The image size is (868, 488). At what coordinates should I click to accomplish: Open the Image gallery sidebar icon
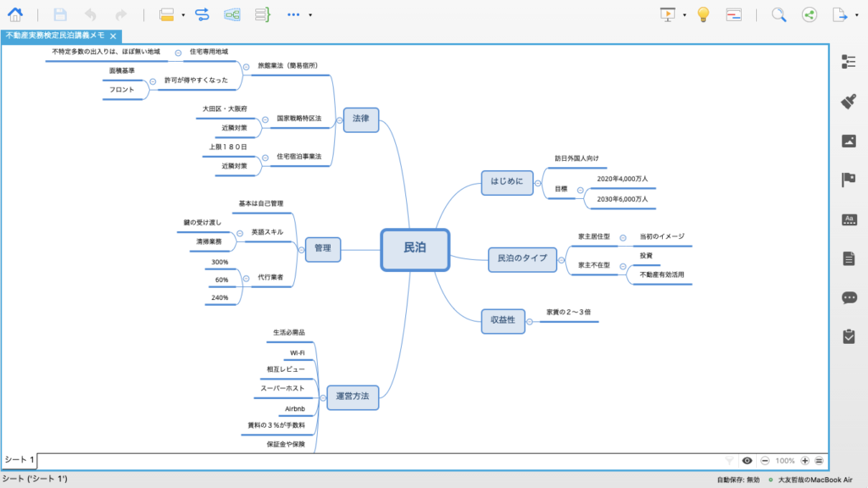[x=849, y=141]
